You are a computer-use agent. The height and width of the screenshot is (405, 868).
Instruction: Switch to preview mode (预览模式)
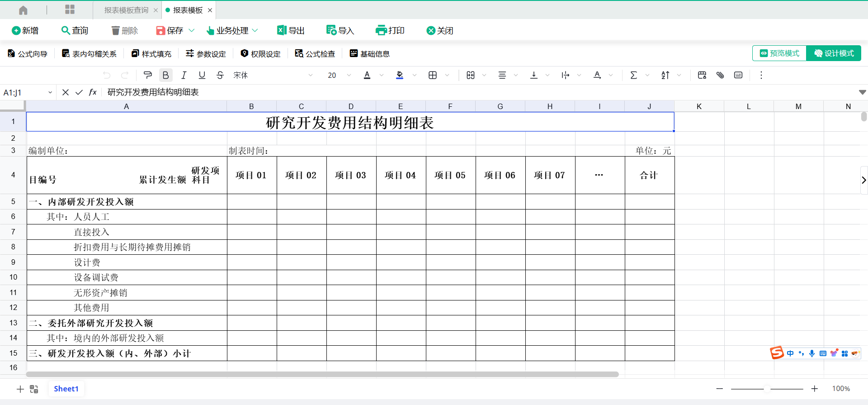pyautogui.click(x=779, y=53)
